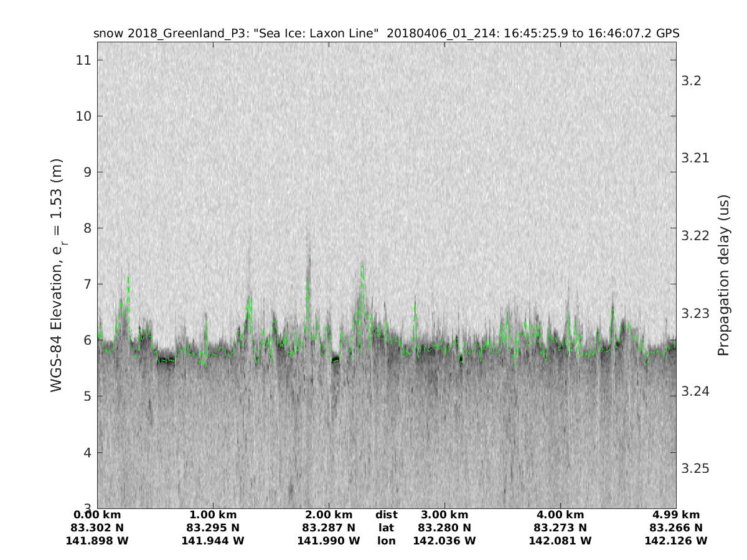
Task: Click the '141.898 W' longitude label
Action: coord(97,541)
